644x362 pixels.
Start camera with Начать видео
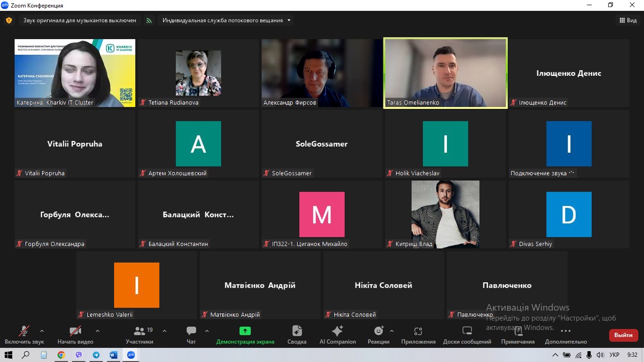coord(75,335)
